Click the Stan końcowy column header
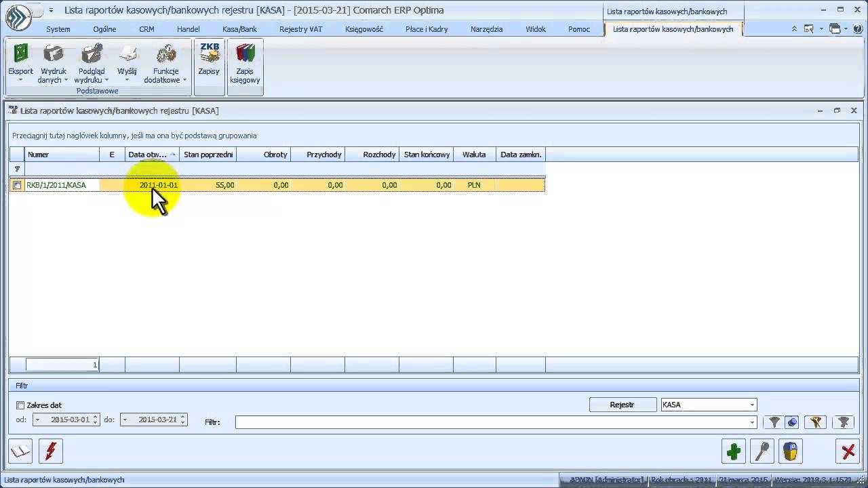 [x=427, y=155]
